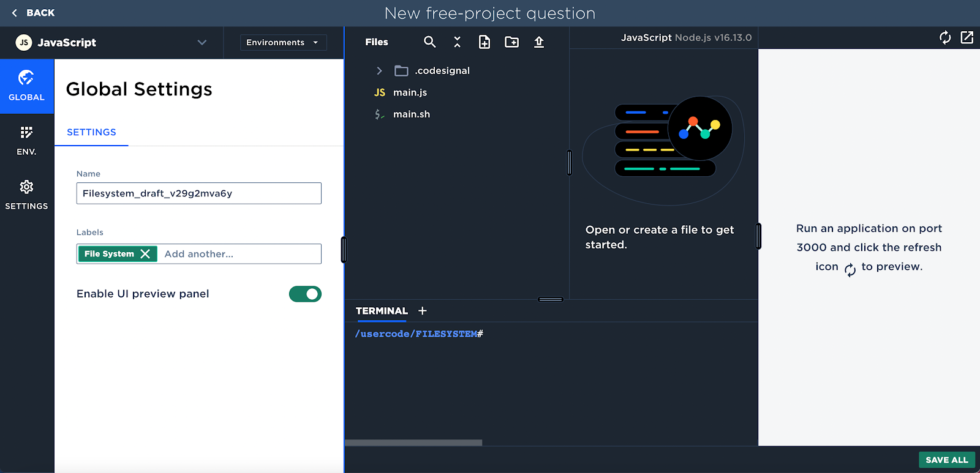Click the handle above the terminal
Viewport: 980px width, 473px height.
pyautogui.click(x=551, y=299)
